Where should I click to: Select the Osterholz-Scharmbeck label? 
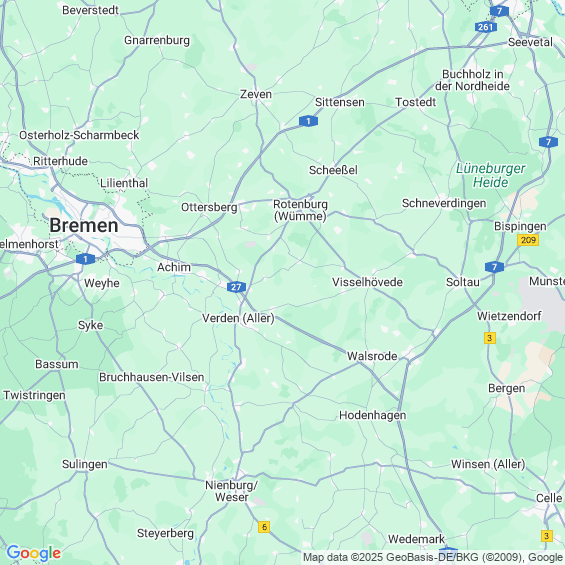coord(79,135)
